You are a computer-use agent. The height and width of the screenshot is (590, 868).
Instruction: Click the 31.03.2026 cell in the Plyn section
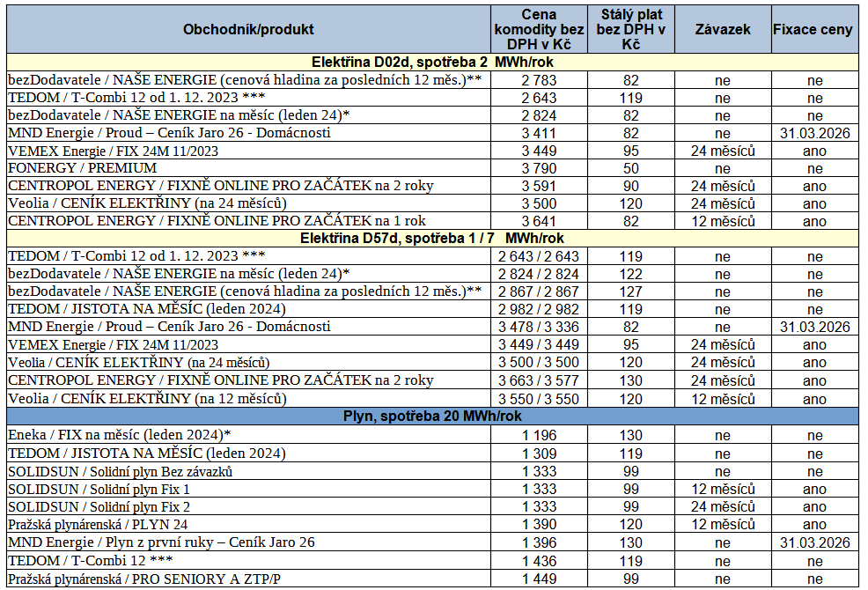click(x=815, y=543)
